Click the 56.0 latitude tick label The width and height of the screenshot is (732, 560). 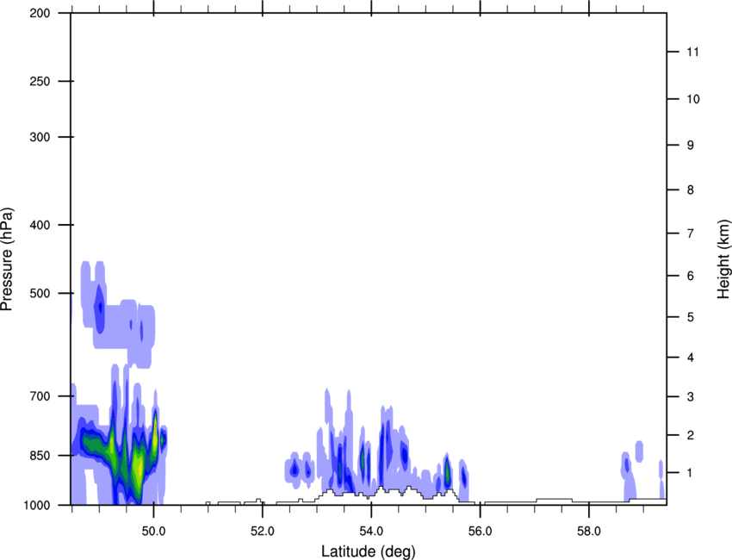[x=481, y=532]
